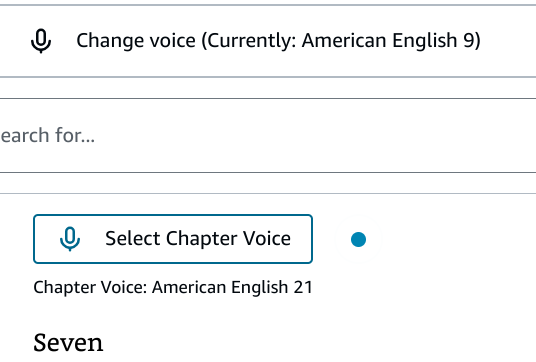Image resolution: width=536 pixels, height=362 pixels.
Task: Click the microphone icon inside Select Chapter Voice
Action: pyautogui.click(x=70, y=239)
